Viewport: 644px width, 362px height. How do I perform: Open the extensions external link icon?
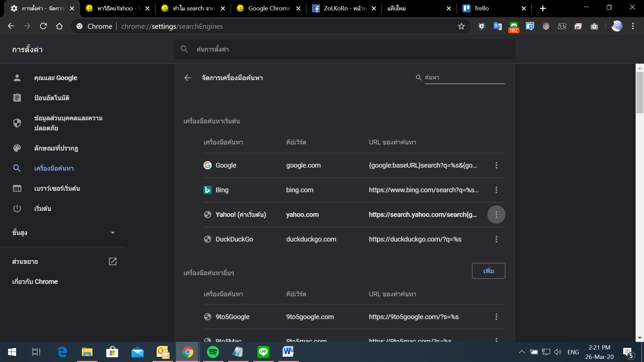point(113,261)
